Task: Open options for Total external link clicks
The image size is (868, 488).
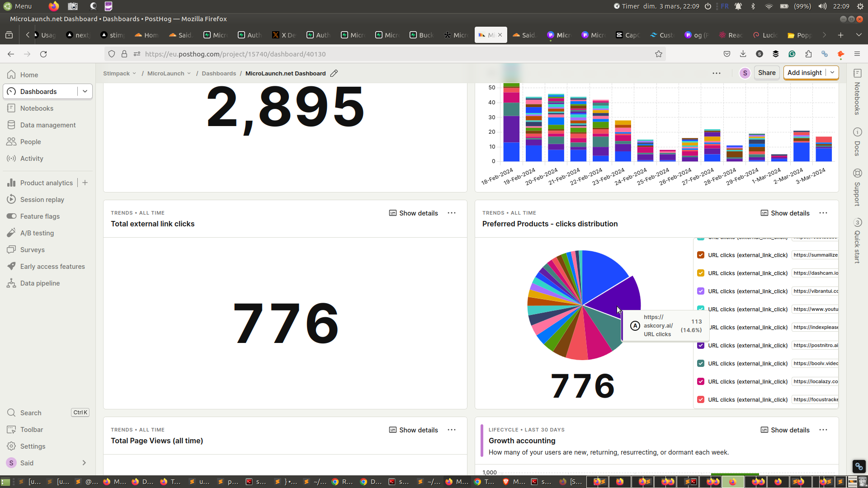Action: coord(452,213)
